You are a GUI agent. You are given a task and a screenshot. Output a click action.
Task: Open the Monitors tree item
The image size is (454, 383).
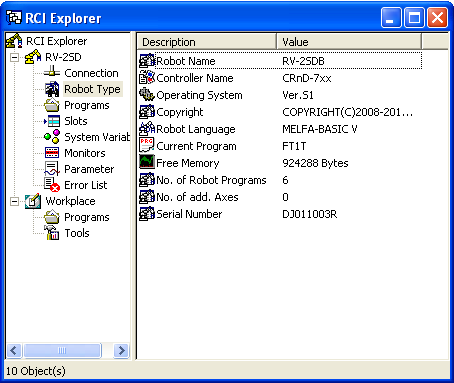tap(85, 153)
